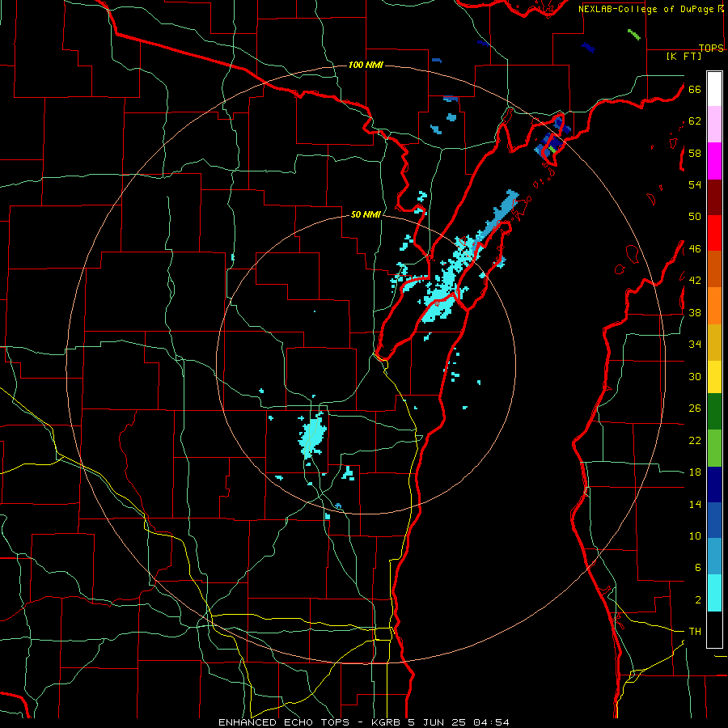
Task: Click the "14" legend value
Action: click(695, 504)
